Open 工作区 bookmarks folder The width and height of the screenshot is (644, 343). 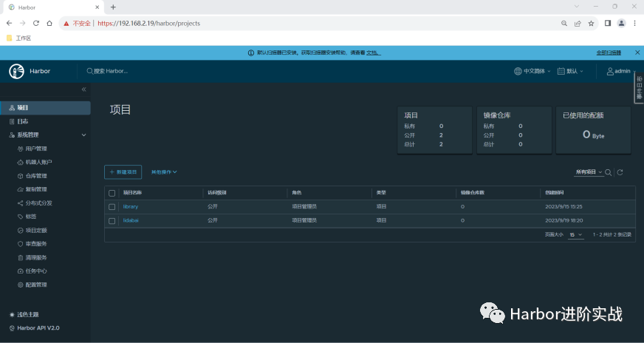pos(19,38)
